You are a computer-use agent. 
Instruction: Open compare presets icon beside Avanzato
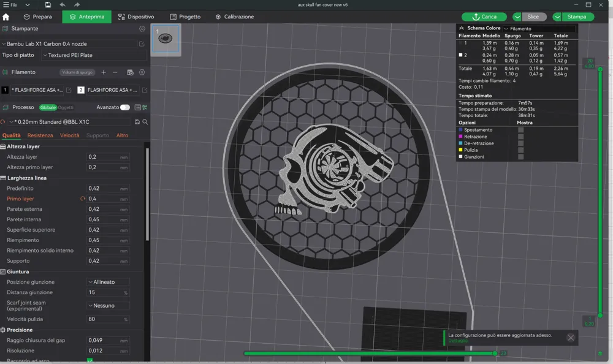point(145,107)
